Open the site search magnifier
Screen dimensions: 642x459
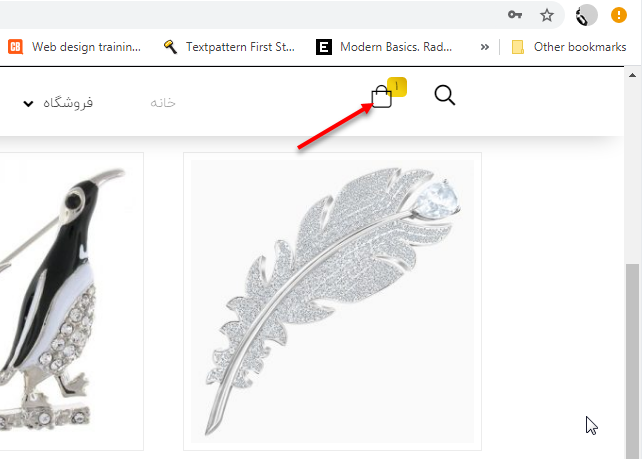[x=445, y=95]
